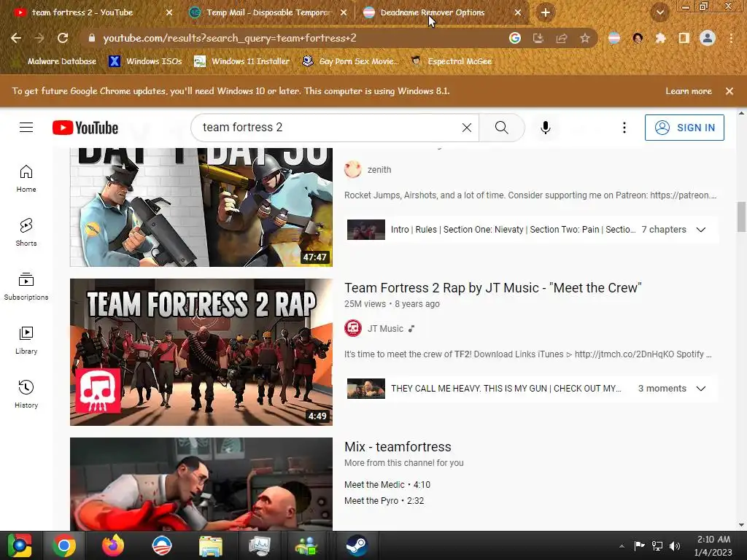
Task: Open Chrome's three-dot menu
Action: [x=731, y=38]
